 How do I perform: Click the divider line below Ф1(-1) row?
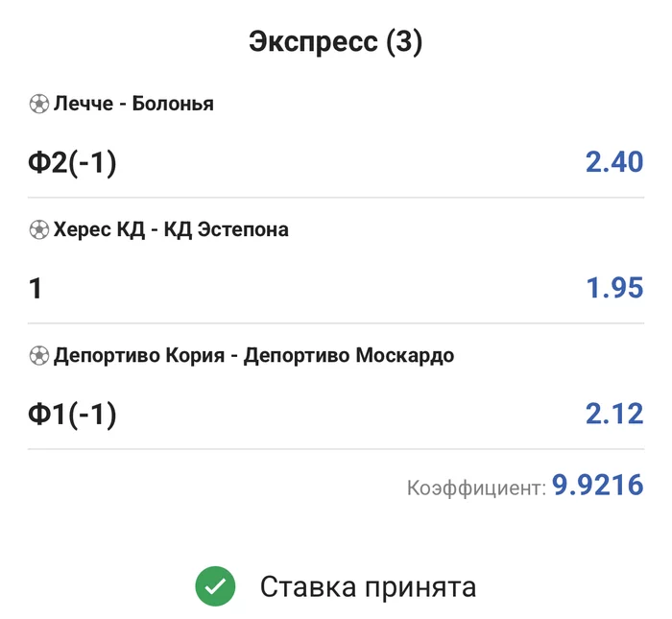tap(335, 449)
